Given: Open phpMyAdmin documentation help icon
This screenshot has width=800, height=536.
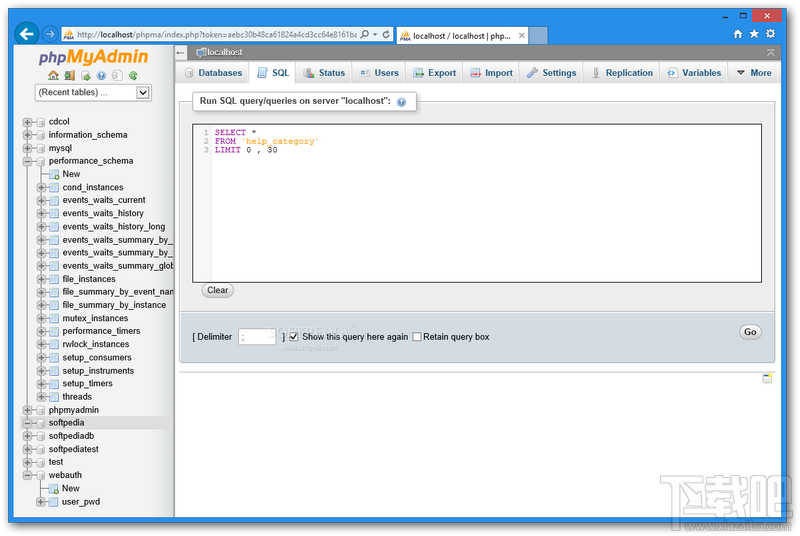Looking at the screenshot, I should tap(102, 75).
